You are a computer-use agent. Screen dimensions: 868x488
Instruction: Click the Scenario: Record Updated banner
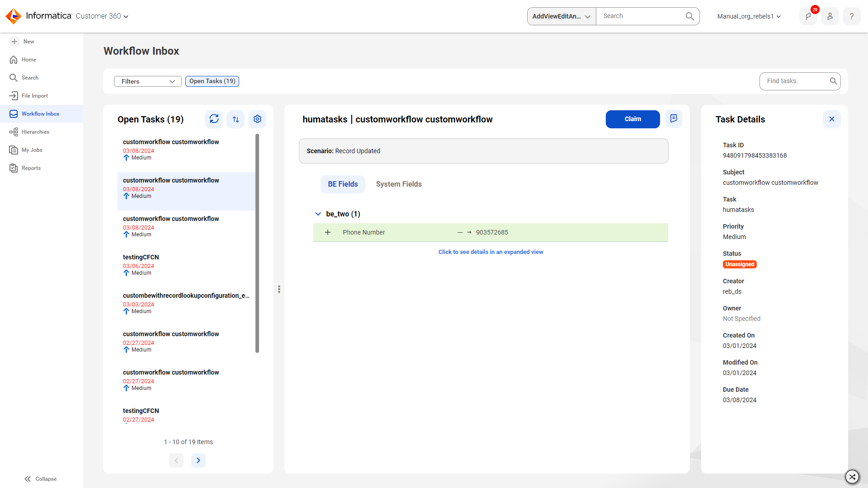point(483,151)
